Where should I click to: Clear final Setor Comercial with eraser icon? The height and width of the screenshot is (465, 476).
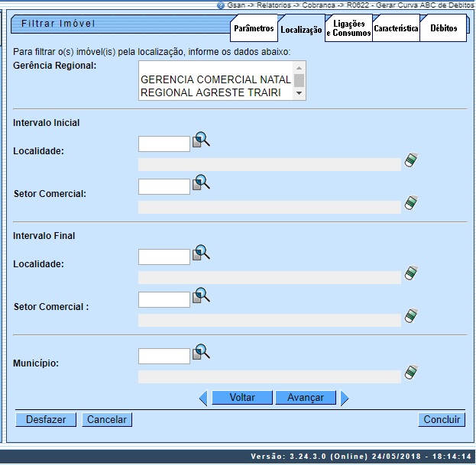pyautogui.click(x=411, y=316)
